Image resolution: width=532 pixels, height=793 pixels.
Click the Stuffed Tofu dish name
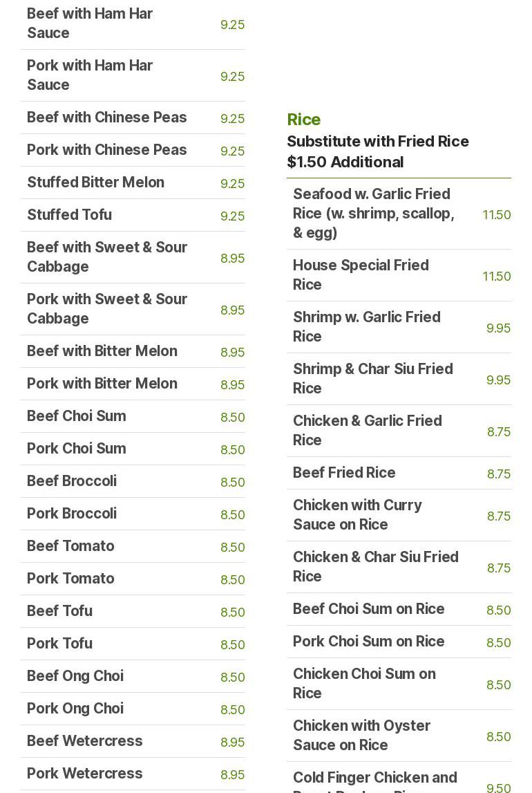click(x=69, y=215)
